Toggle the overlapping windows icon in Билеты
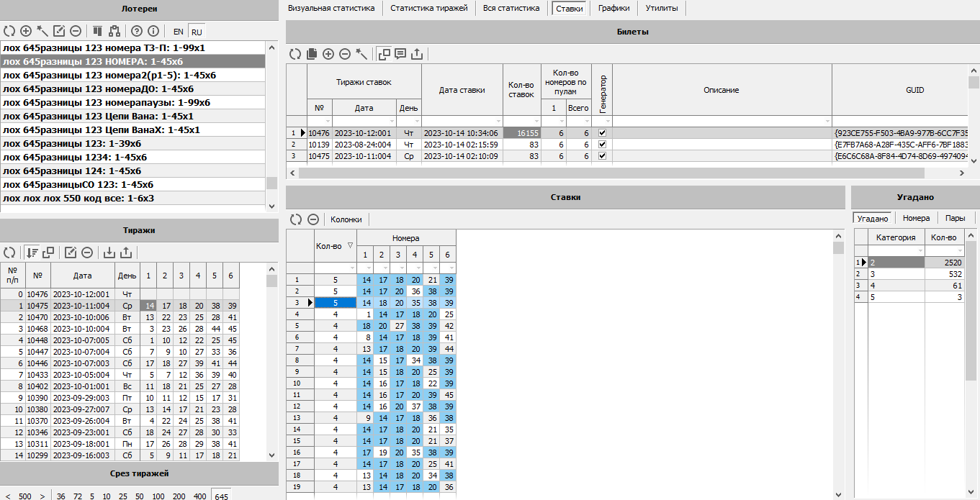The width and height of the screenshot is (980, 500). (385, 53)
